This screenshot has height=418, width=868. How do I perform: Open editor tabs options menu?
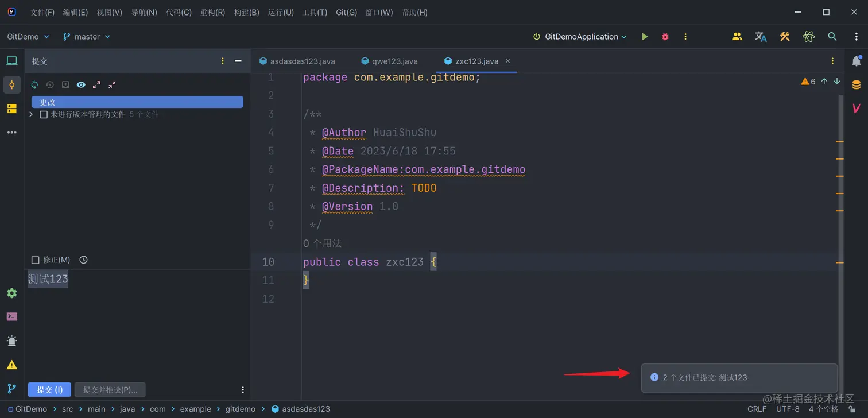point(832,61)
